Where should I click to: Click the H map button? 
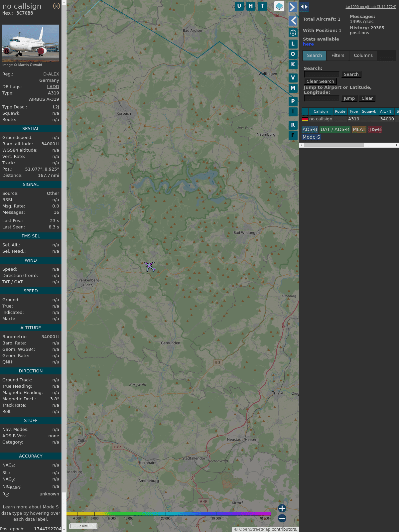pos(251,6)
